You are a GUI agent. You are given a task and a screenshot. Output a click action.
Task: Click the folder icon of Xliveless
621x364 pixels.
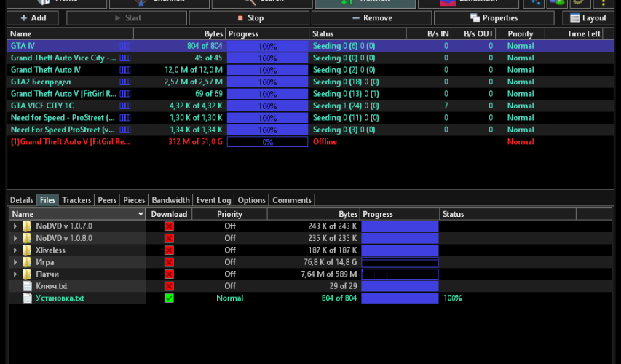[x=27, y=250]
